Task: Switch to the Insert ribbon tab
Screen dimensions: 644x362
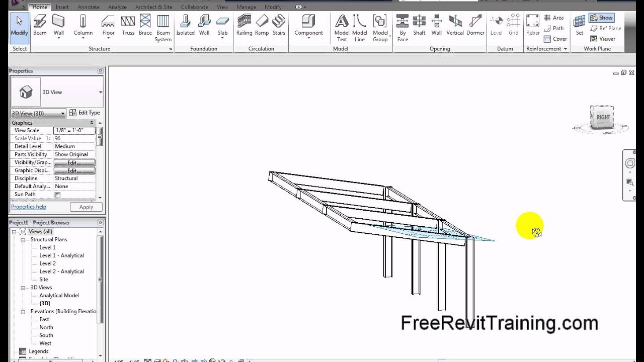Action: coord(62,7)
